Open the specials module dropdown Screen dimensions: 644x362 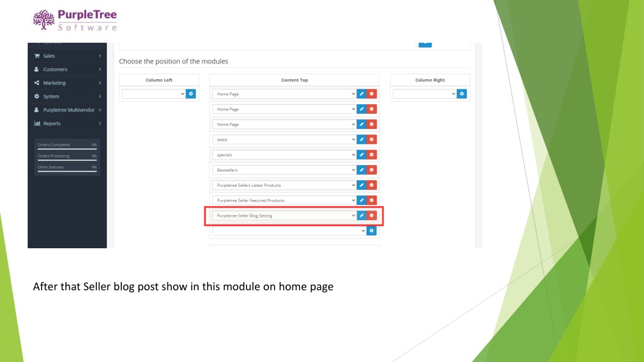click(x=284, y=155)
